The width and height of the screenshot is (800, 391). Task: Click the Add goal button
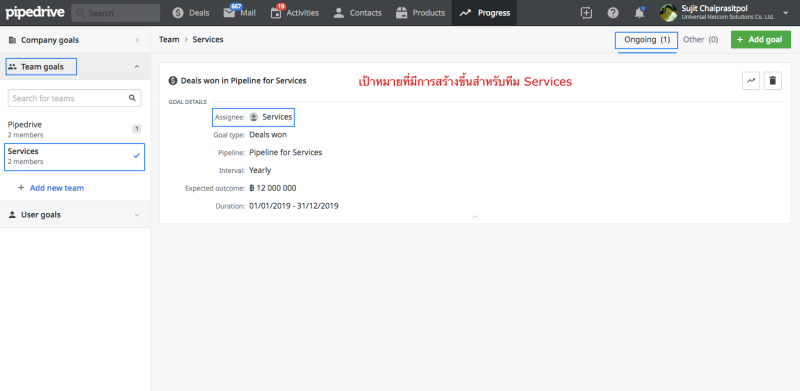(x=761, y=40)
